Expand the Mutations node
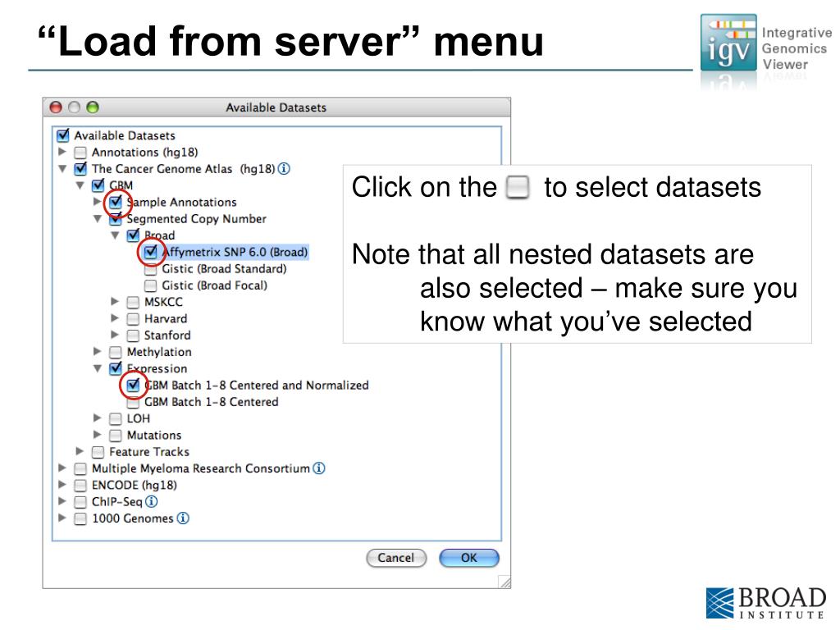The height and width of the screenshot is (630, 840). coord(97,434)
